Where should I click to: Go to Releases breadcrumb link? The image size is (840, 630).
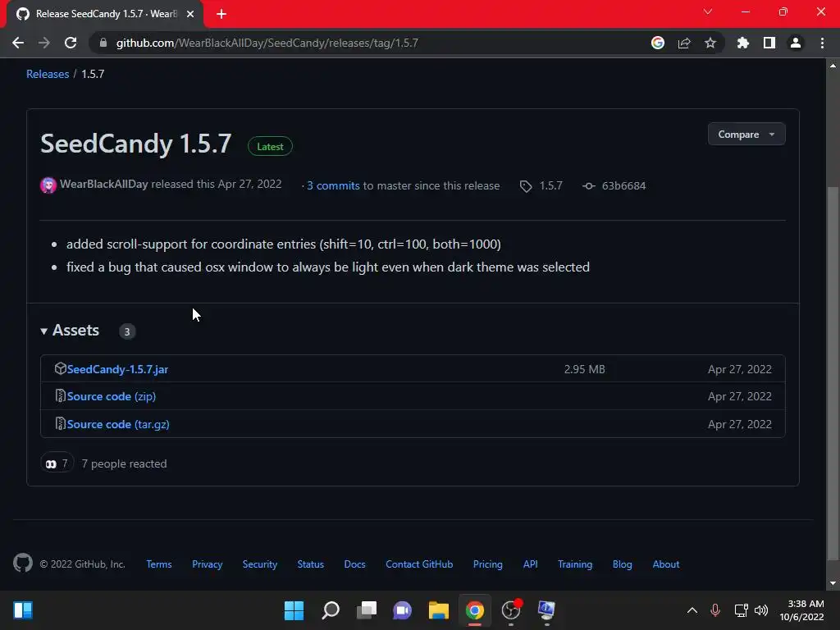pos(48,74)
